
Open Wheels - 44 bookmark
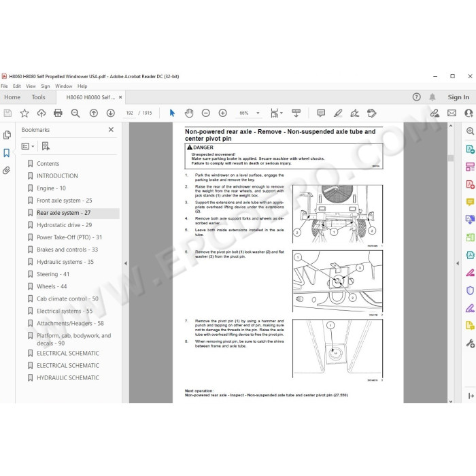tap(52, 286)
